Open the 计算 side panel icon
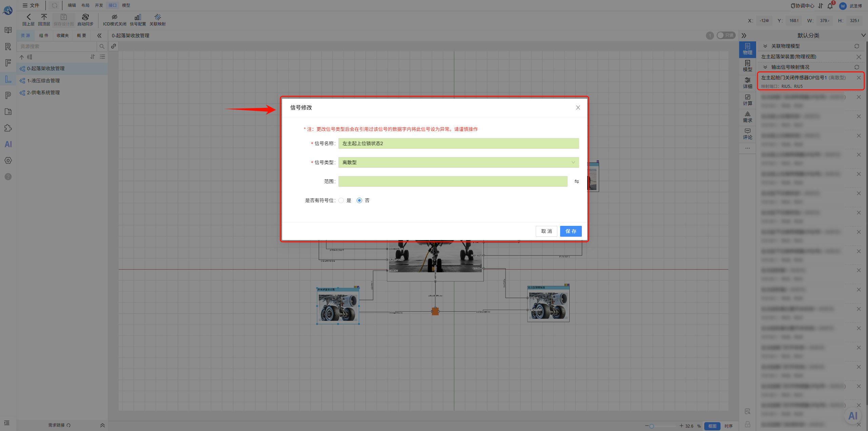 click(748, 100)
